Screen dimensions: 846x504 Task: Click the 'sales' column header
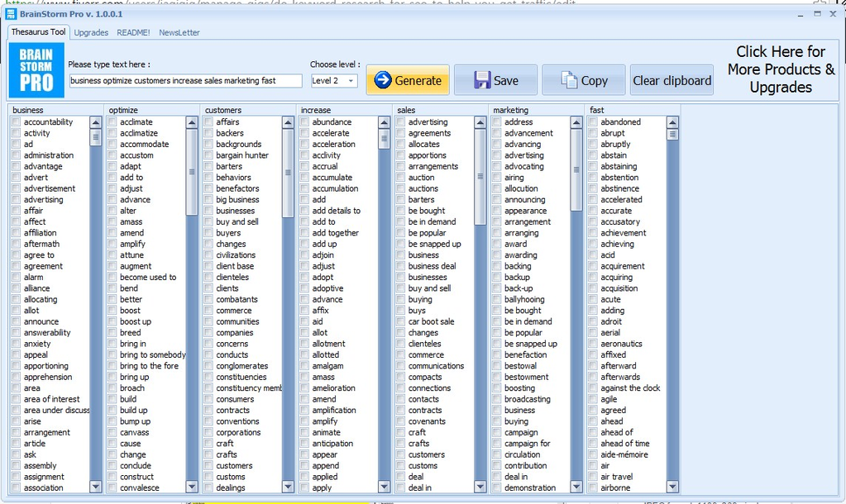click(406, 110)
